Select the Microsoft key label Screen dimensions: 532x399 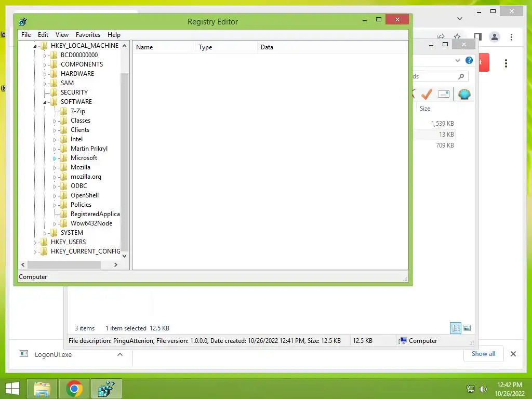[84, 158]
